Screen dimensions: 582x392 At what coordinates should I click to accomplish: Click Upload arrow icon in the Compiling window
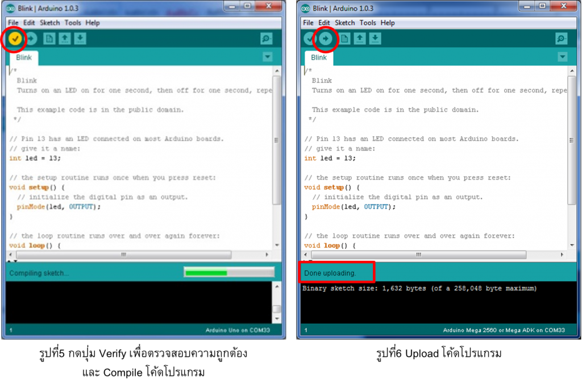[x=32, y=39]
